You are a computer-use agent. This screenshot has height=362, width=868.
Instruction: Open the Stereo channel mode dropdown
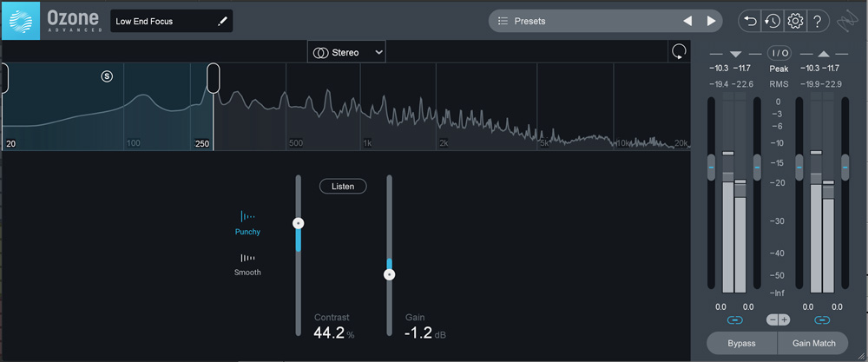click(x=346, y=53)
